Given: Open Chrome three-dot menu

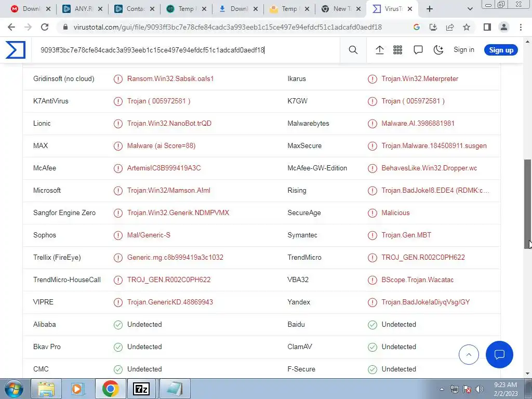Looking at the screenshot, I should (x=521, y=27).
